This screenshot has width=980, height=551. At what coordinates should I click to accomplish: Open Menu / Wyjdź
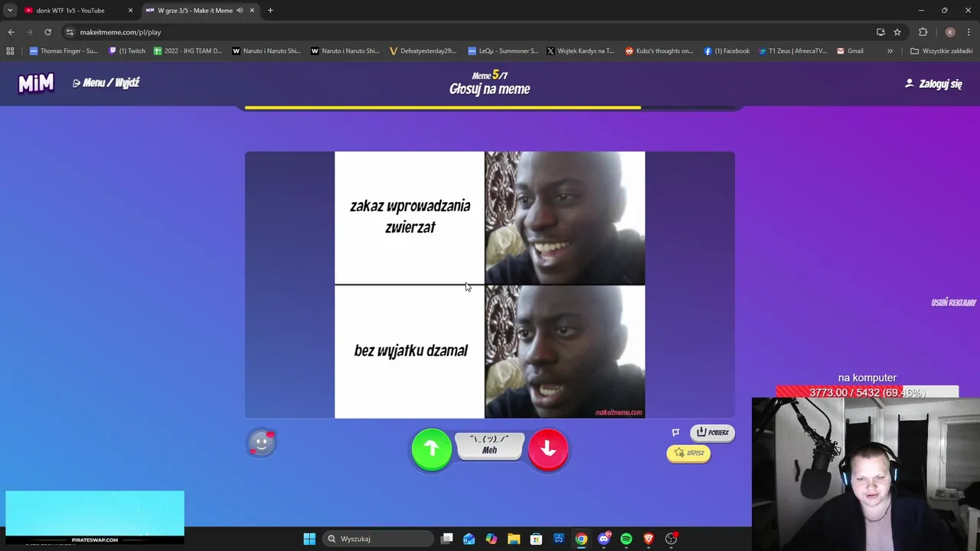click(106, 83)
